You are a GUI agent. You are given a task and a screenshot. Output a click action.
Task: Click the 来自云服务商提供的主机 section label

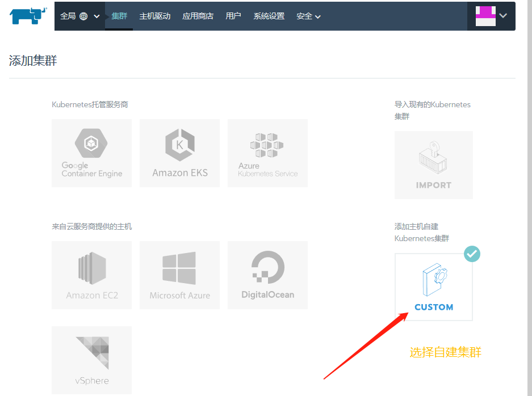91,226
